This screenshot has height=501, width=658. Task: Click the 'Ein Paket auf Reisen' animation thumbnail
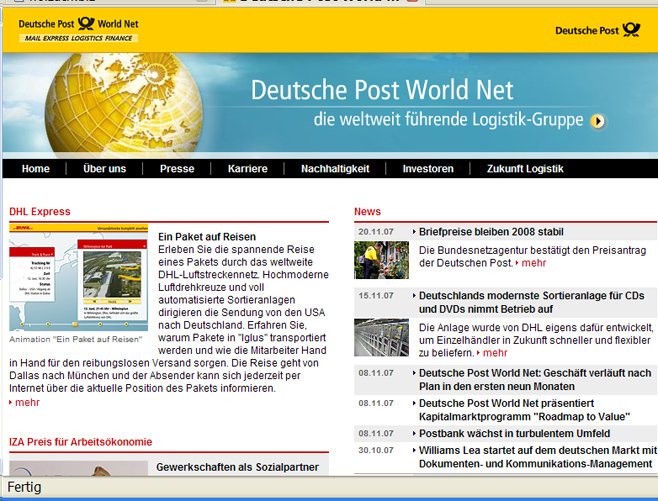coord(78,276)
